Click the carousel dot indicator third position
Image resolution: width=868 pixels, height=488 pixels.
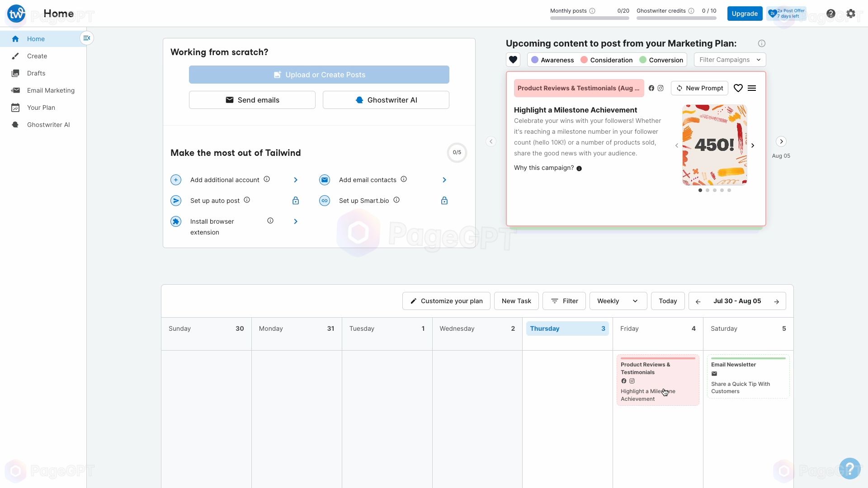click(x=714, y=191)
